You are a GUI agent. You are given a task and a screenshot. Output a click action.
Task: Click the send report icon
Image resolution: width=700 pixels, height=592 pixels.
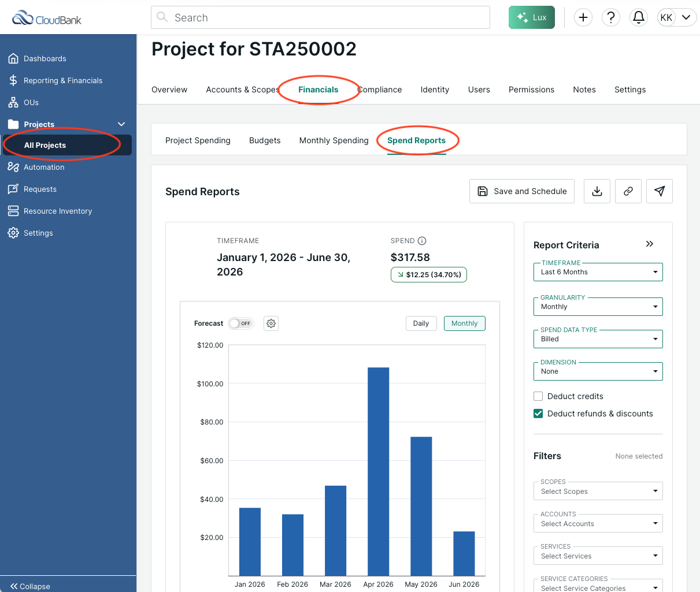pos(660,191)
